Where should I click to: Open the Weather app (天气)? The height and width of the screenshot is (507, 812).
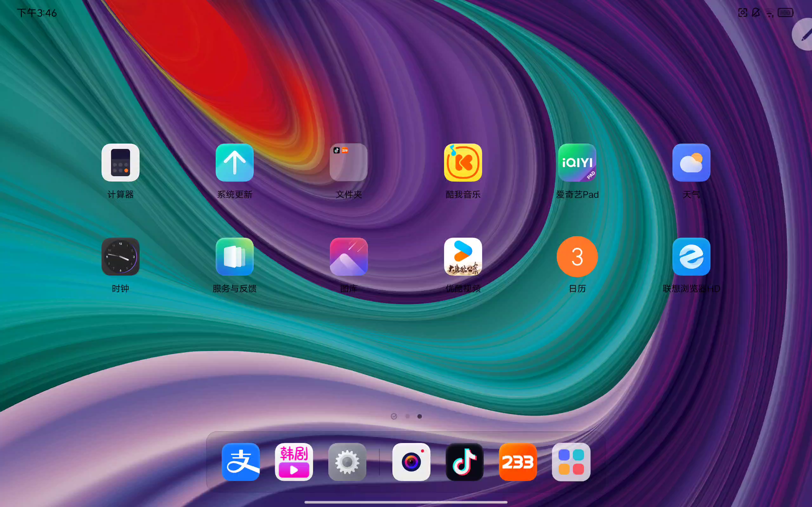[x=691, y=163]
